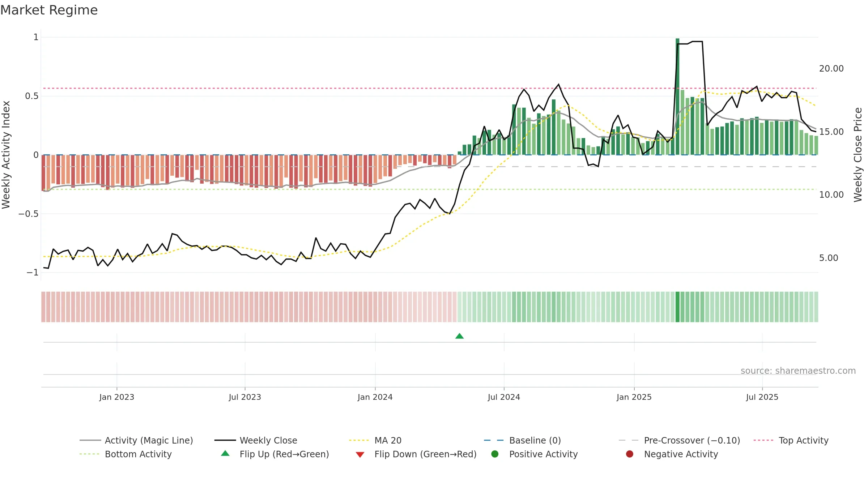Click the 10.00 price axis label
This screenshot has width=868, height=488.
click(x=831, y=194)
